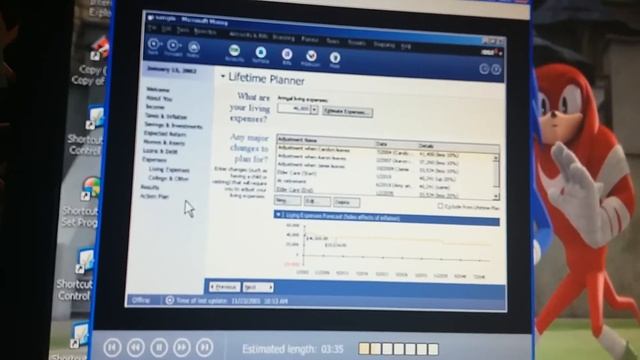Rewind the video playback
Screen dimensions: 640x360
pyautogui.click(x=136, y=347)
